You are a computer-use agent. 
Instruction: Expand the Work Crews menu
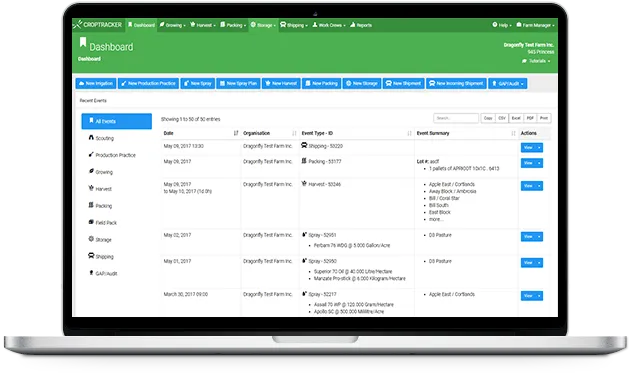pos(329,25)
